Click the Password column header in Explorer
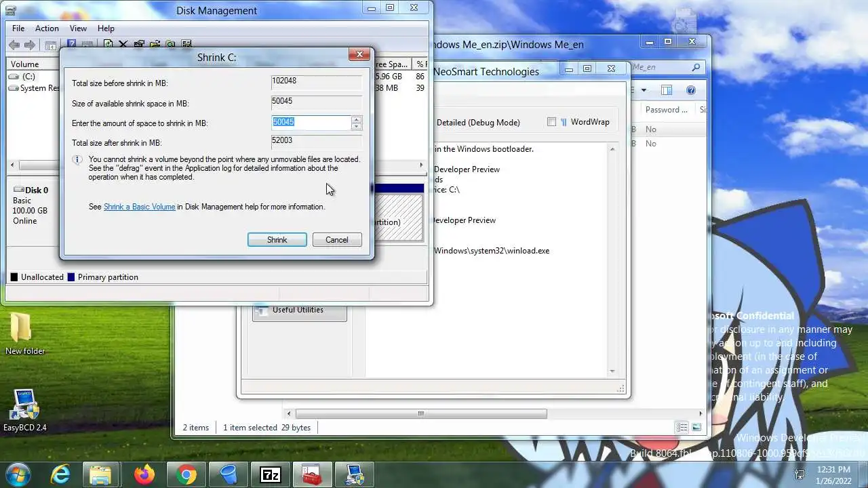 pos(668,110)
